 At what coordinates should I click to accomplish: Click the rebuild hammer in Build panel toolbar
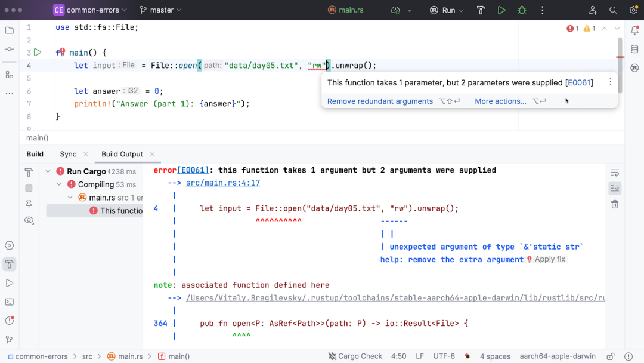click(x=29, y=173)
